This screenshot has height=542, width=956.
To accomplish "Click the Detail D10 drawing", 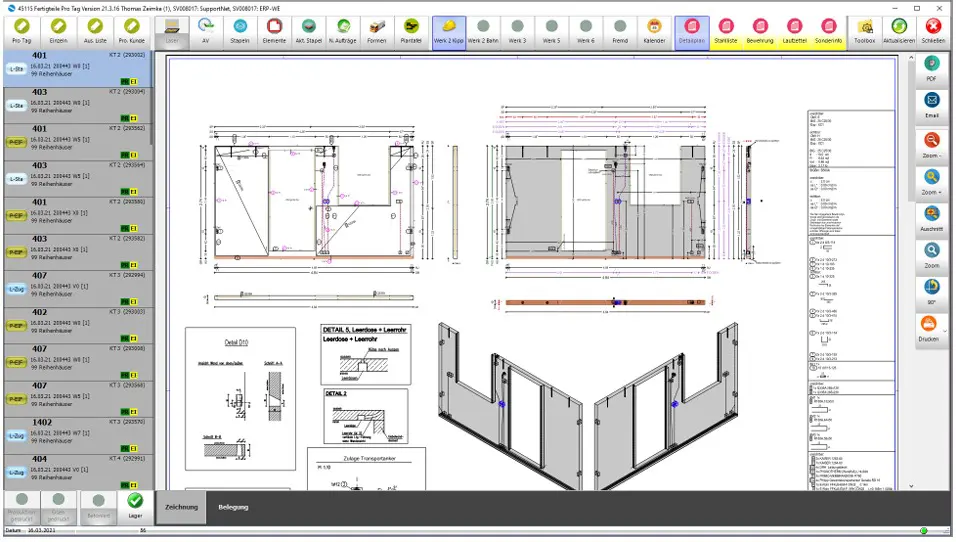I will click(240, 399).
